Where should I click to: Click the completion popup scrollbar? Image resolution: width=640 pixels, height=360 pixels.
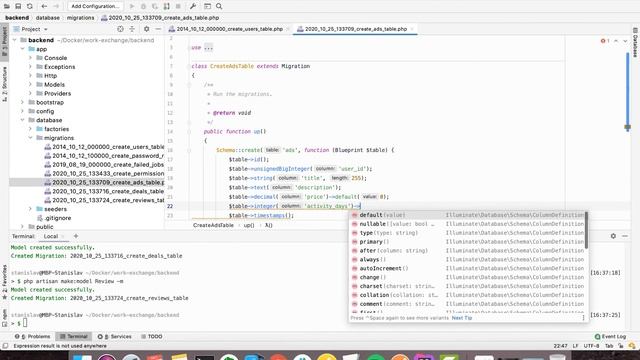pyautogui.click(x=587, y=230)
